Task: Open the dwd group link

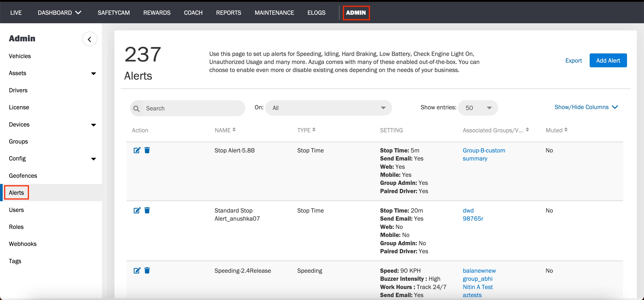Action: [468, 211]
